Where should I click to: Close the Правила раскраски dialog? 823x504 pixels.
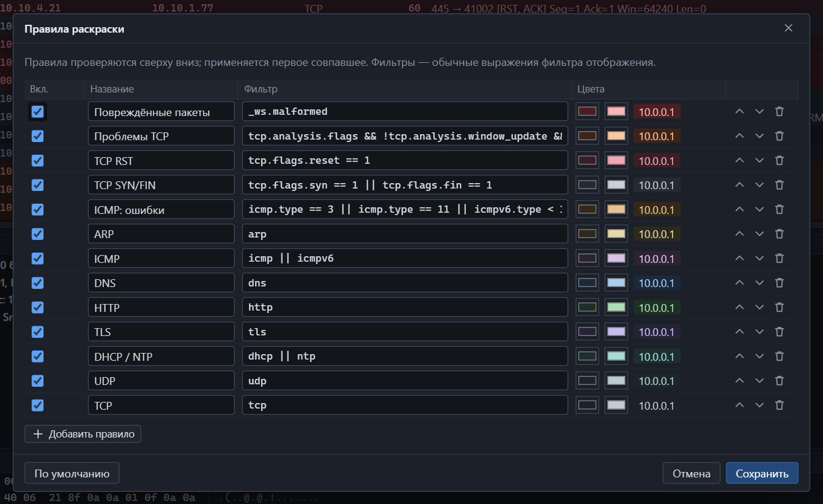click(x=788, y=28)
